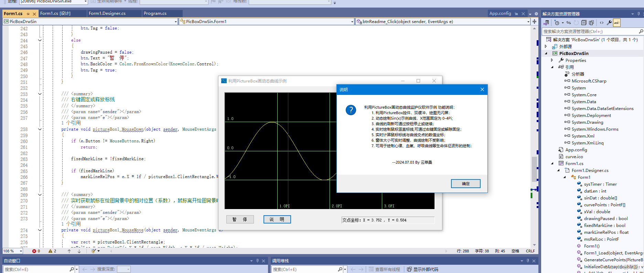The height and width of the screenshot is (273, 644).
Task: Collapse the Form1.Designer.cs tree node
Action: click(558, 170)
